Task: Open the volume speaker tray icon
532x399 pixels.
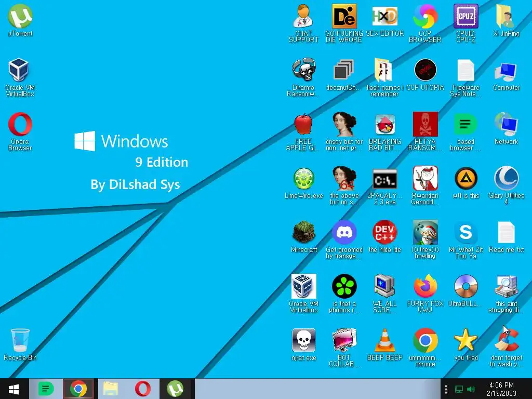Action: click(471, 389)
